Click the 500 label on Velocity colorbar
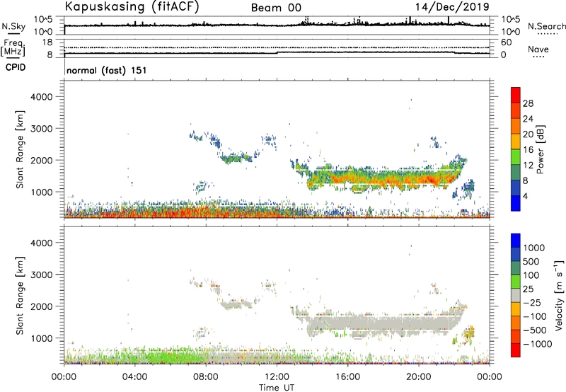Screen dimensions: 566x392 coord(531,262)
